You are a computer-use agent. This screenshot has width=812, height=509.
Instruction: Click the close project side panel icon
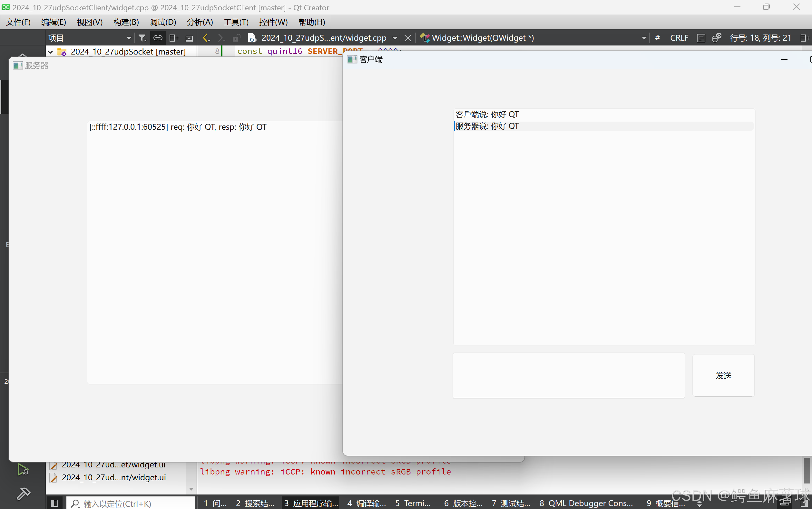pos(189,38)
